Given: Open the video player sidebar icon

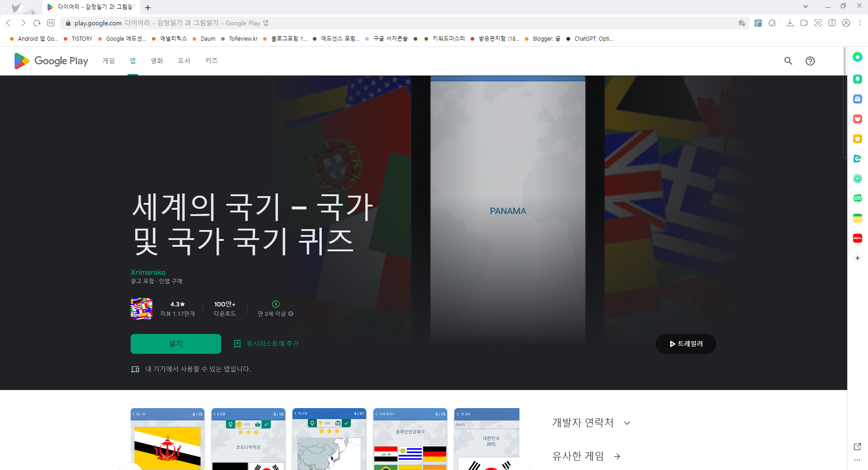Looking at the screenshot, I should click(x=858, y=178).
